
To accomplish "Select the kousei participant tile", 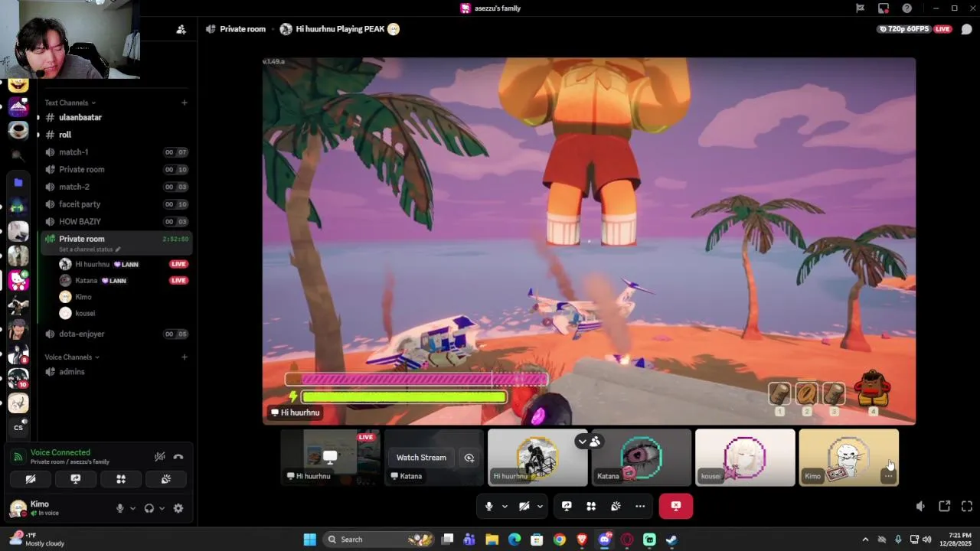I will pos(745,458).
